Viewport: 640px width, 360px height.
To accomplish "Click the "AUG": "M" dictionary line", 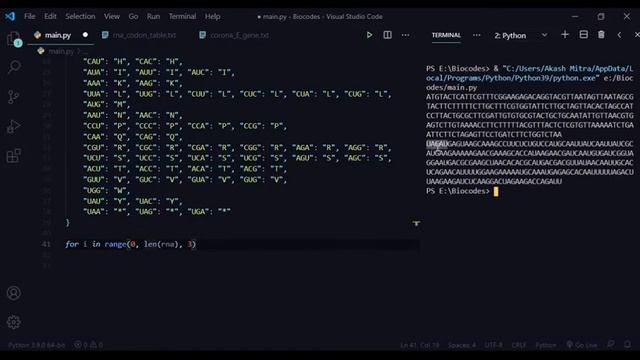I will (107, 104).
